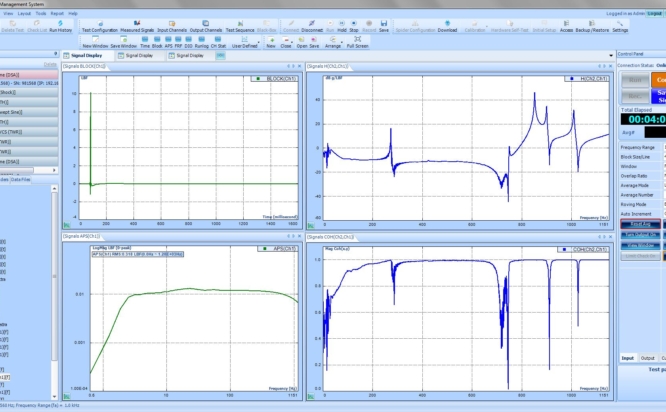Expand the Arrange dropdown arrow
This screenshot has height=412, width=666.
point(342,42)
